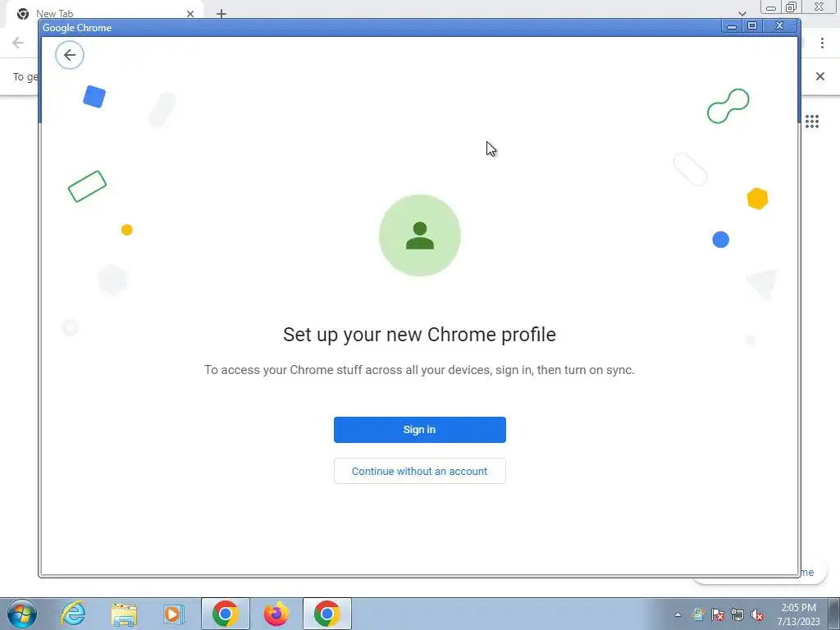The width and height of the screenshot is (840, 630).
Task: Click the back navigation arrow in background Chrome
Action: (18, 43)
